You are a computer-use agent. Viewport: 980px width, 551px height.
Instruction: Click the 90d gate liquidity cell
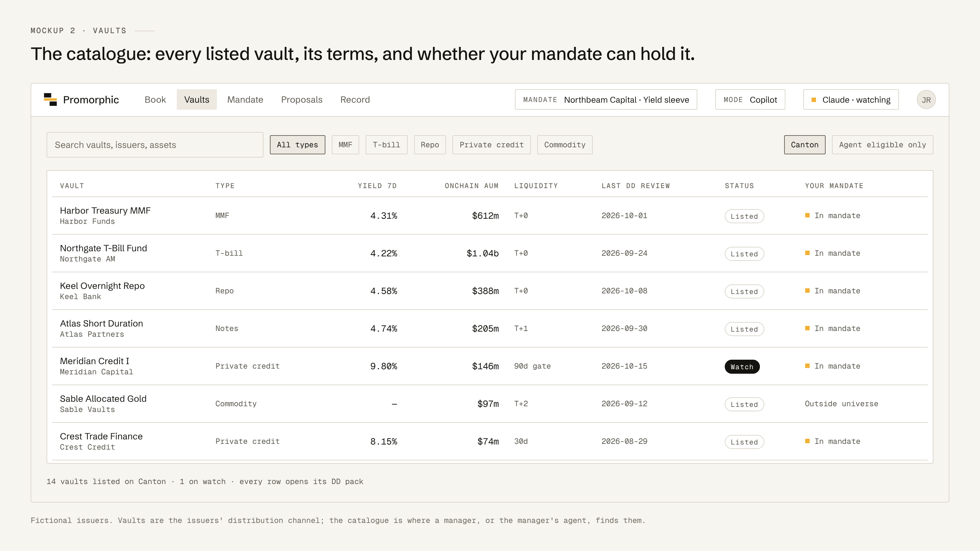(532, 366)
